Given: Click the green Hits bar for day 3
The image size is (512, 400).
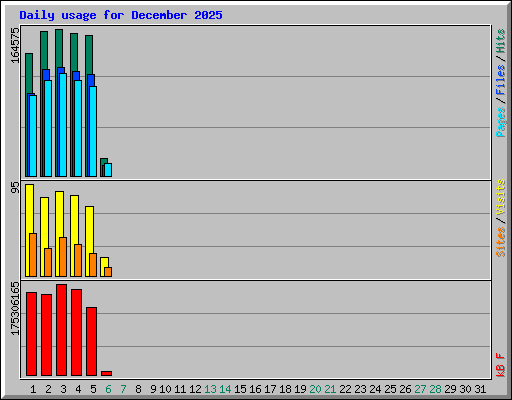Looking at the screenshot, I should tap(59, 48).
